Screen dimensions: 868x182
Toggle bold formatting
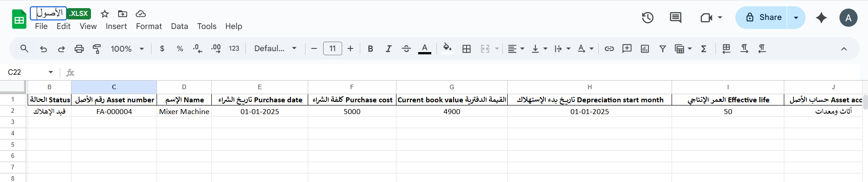[370, 49]
